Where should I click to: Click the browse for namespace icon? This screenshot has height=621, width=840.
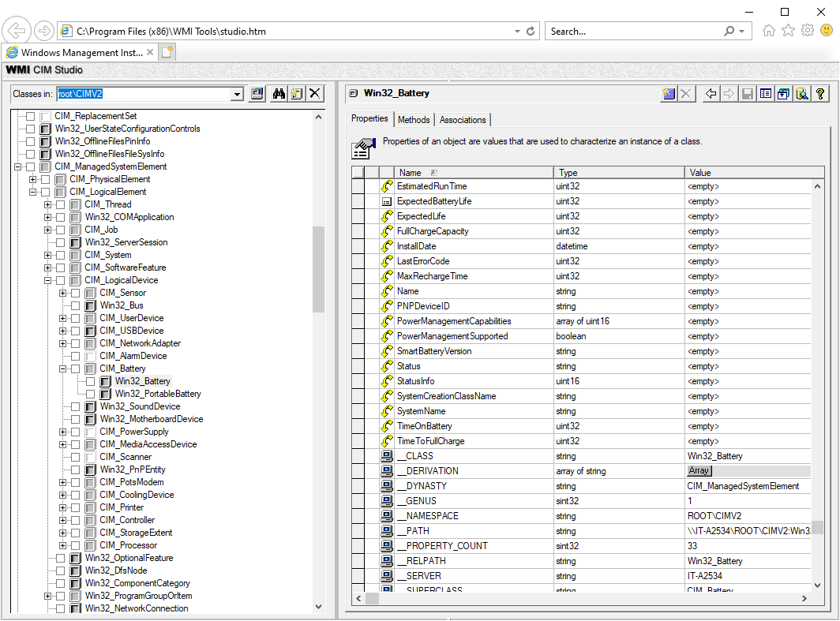pyautogui.click(x=257, y=94)
